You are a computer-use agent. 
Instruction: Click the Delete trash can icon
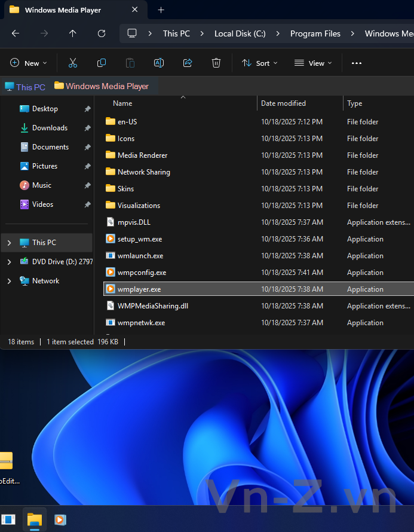pos(216,63)
